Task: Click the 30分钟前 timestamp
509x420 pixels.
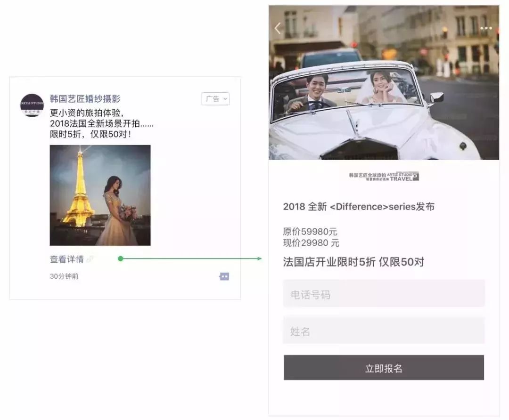Action: tap(64, 276)
